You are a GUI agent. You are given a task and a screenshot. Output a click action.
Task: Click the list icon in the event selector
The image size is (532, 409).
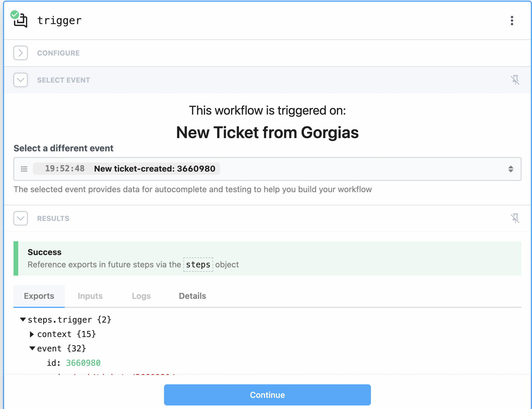[24, 169]
